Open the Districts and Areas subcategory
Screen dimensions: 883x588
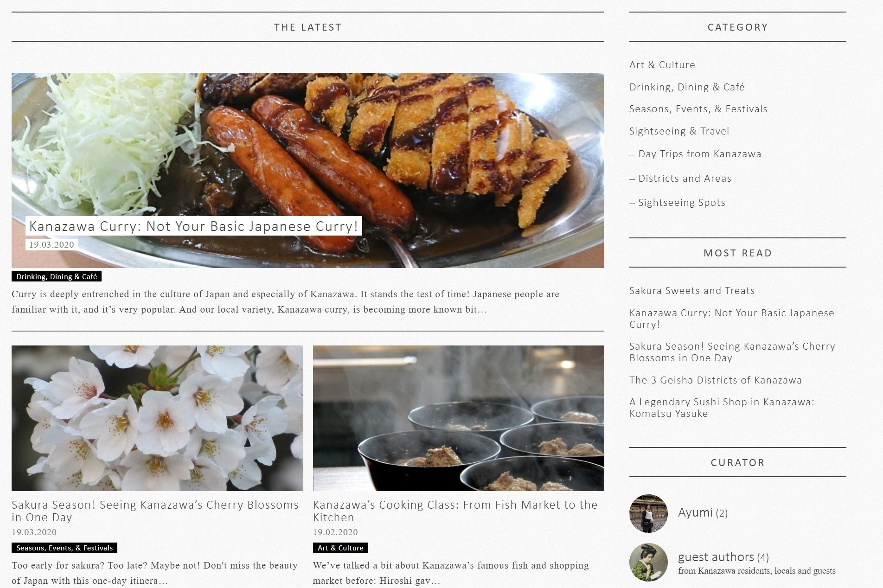coord(680,179)
